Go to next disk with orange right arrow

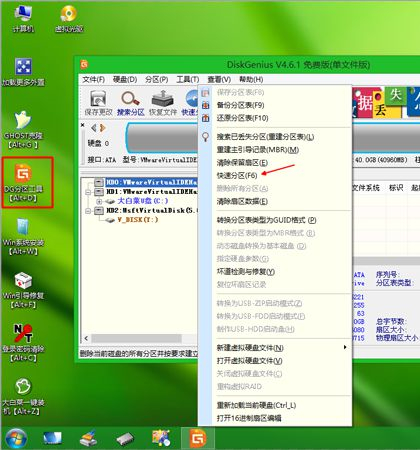coord(102,128)
